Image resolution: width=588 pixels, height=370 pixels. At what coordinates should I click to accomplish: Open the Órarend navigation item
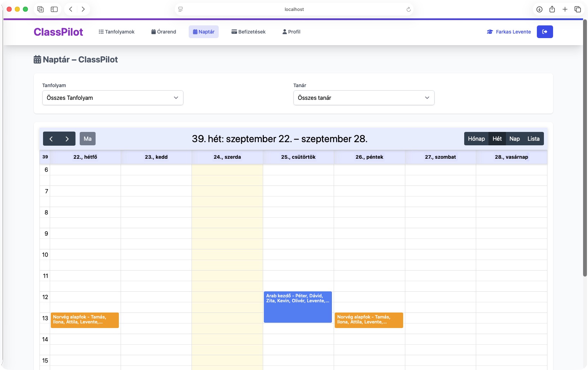click(164, 32)
